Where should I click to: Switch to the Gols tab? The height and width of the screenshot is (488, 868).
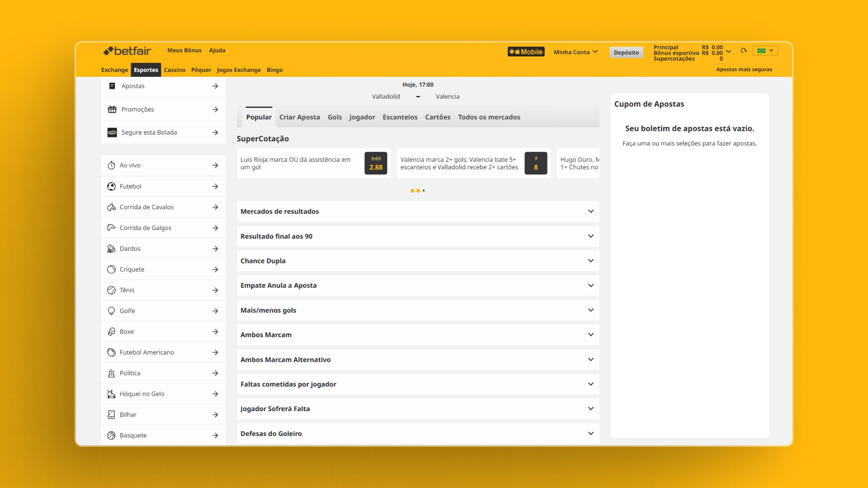click(335, 117)
